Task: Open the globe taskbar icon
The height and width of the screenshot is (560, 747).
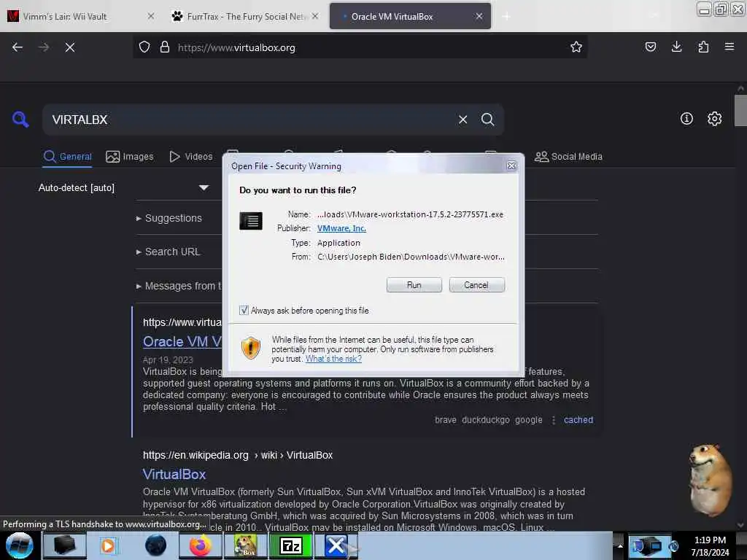Action: click(155, 545)
